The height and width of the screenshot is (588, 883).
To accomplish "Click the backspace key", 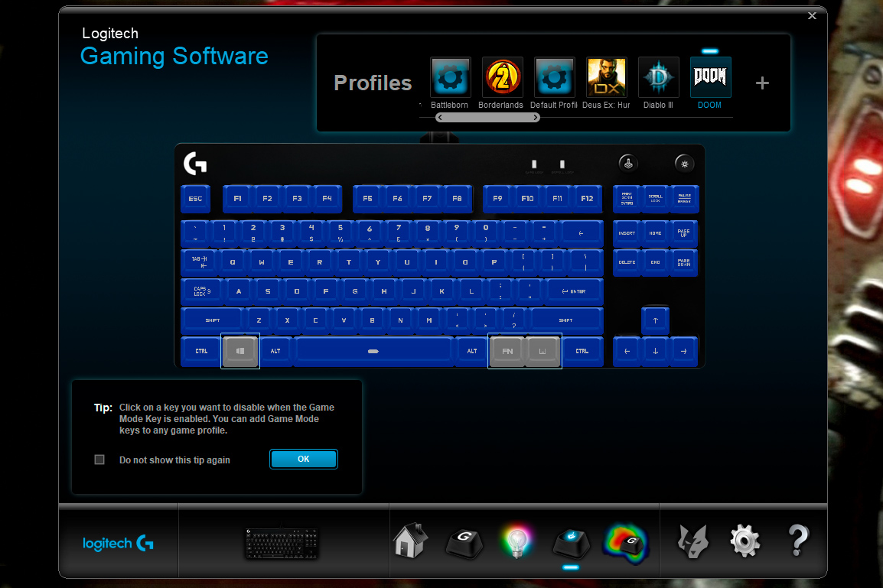I will coord(581,233).
